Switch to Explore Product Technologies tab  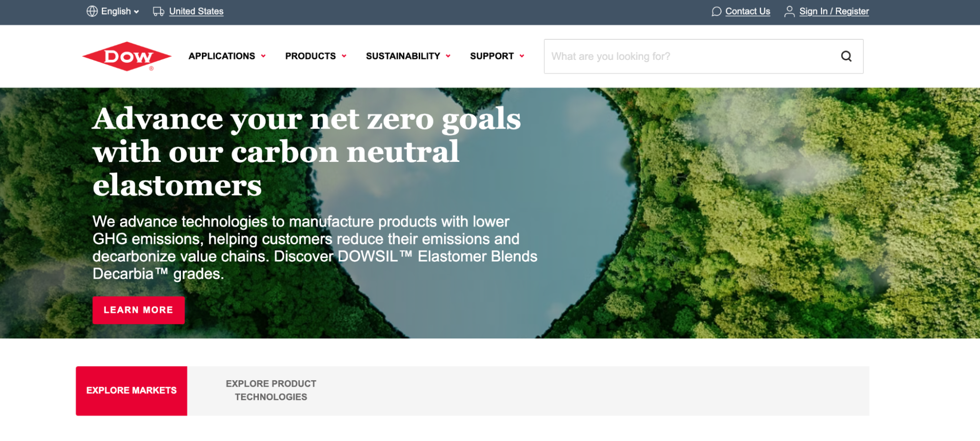(271, 390)
